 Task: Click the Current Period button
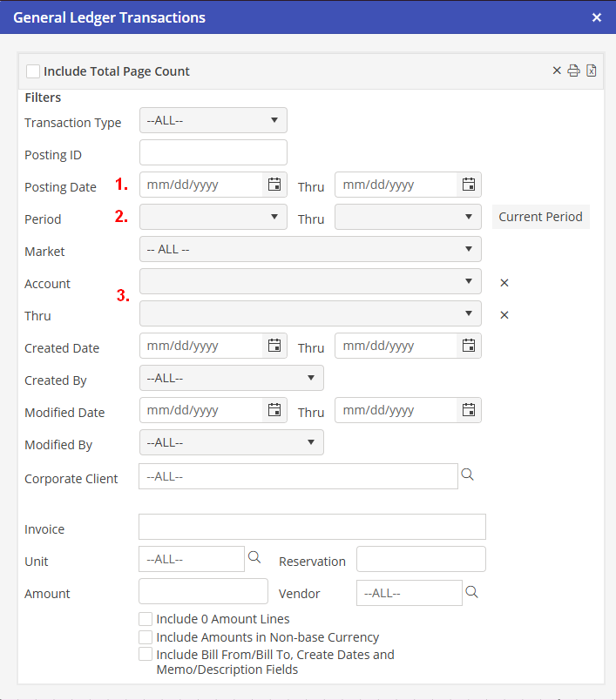pyautogui.click(x=540, y=217)
